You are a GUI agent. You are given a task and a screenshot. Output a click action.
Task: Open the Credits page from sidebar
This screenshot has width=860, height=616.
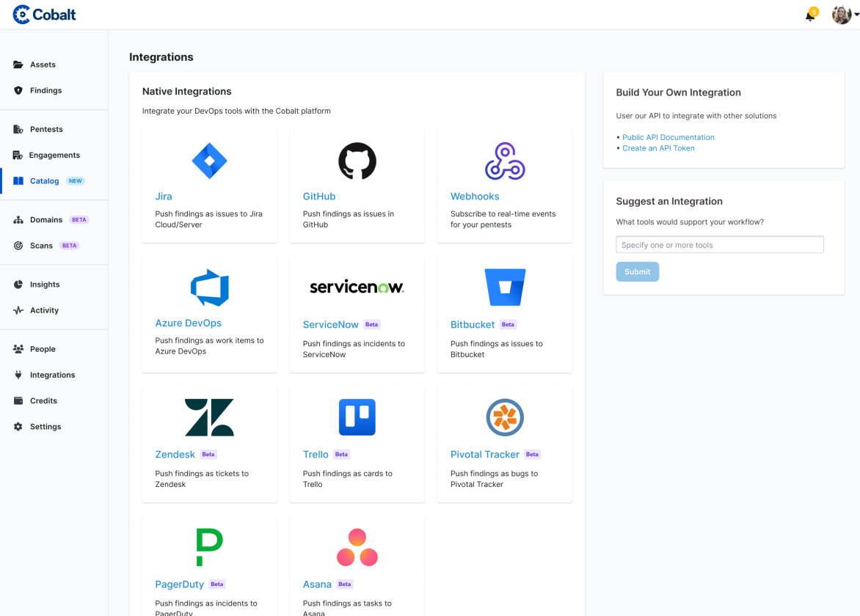tap(43, 400)
